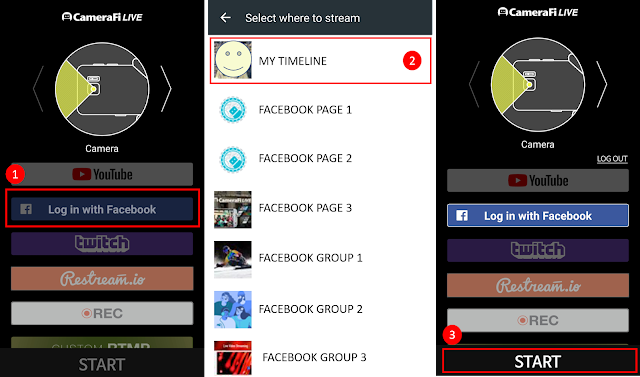Click the blue Log in with Facebook button
The image size is (640, 377).
538,215
